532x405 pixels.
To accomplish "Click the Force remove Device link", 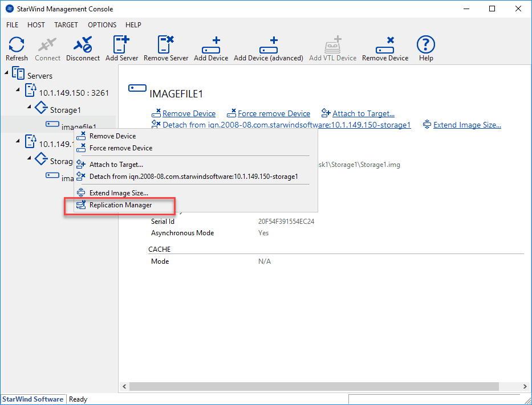I will [274, 113].
